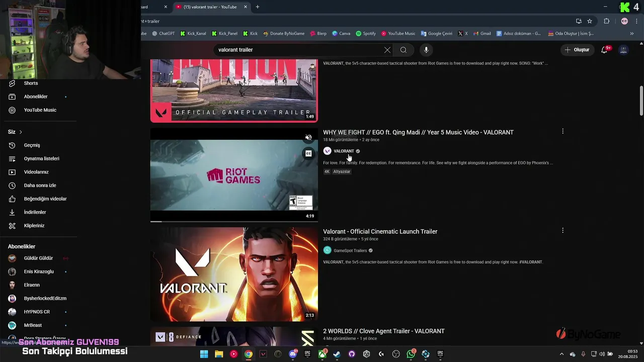The height and width of the screenshot is (362, 644).
Task: Open the Donate ByNoGame bookmark
Action: [283, 34]
